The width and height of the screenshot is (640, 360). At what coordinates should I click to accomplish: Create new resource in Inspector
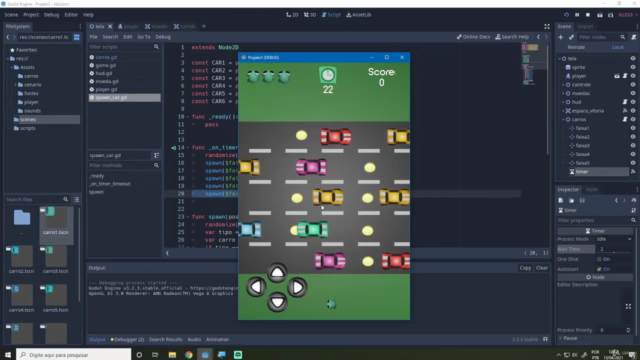pos(561,200)
